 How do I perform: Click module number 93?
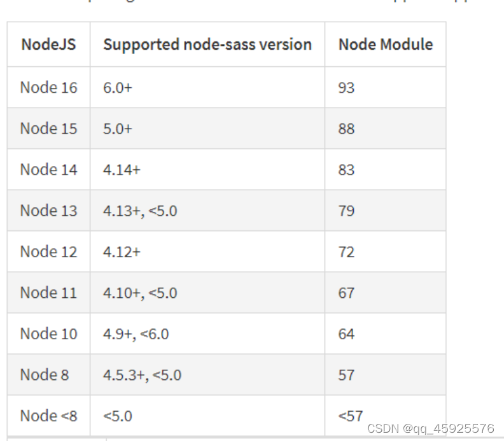pos(346,88)
